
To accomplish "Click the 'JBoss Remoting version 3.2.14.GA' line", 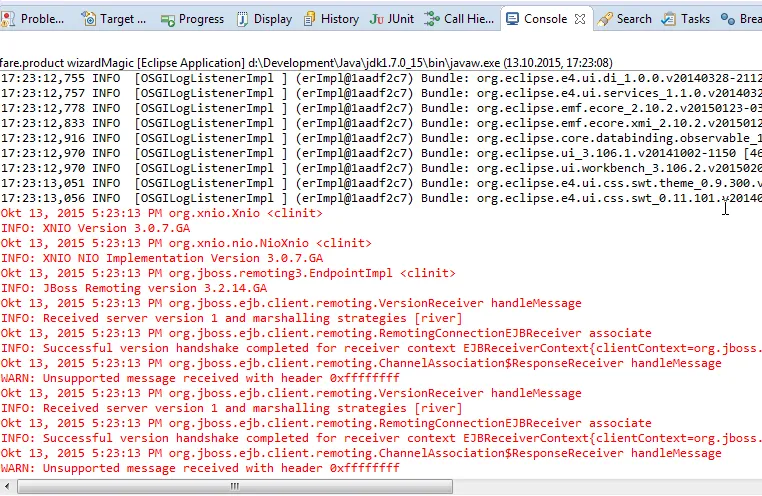I will point(134,289).
